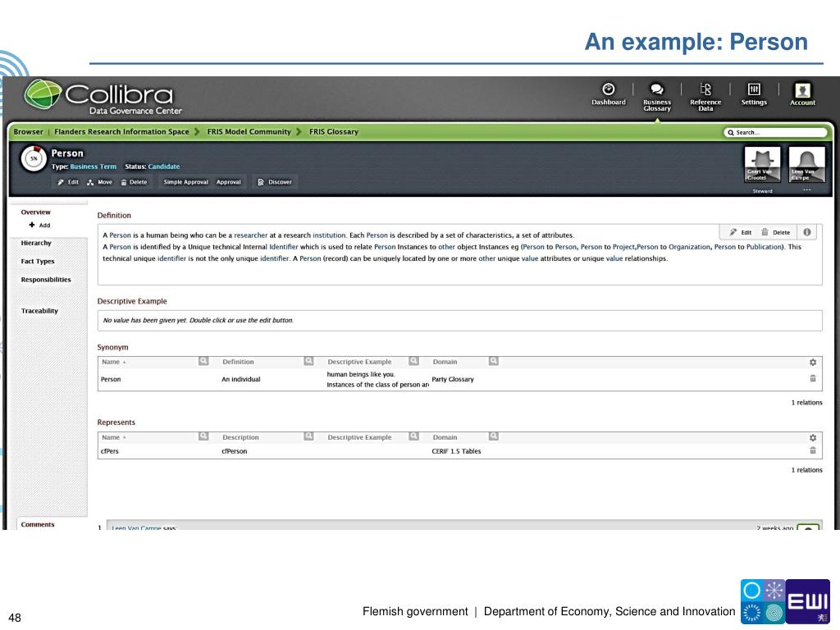
Task: Delete the cfPers row with trash icon
Action: 813,450
